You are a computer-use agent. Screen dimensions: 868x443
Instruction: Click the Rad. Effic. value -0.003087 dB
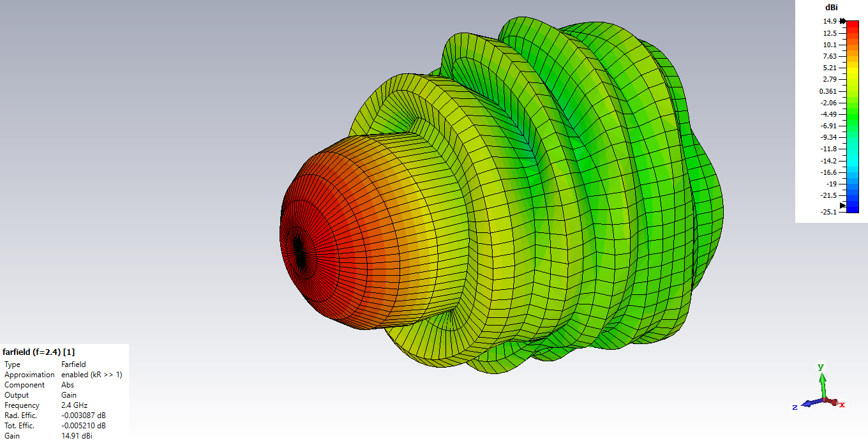point(83,416)
